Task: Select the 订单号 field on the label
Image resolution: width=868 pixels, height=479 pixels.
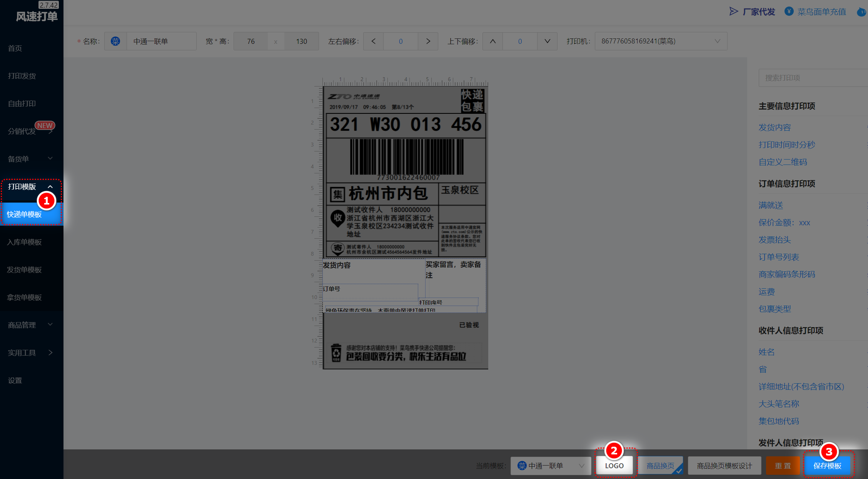Action: 370,292
